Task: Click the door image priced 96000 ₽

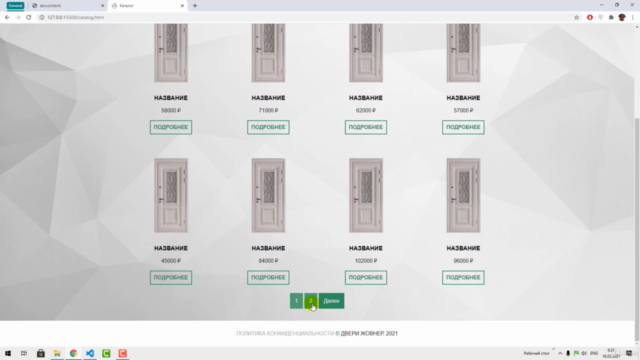Action: (463, 196)
